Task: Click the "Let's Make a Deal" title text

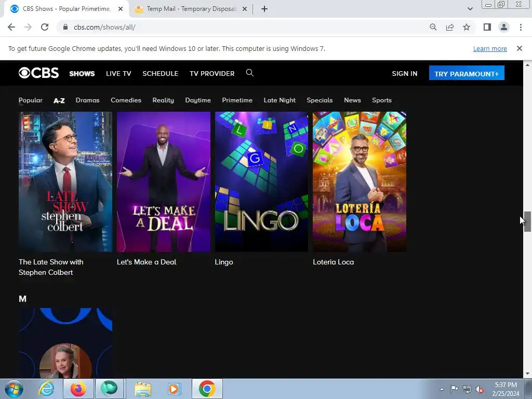Action: pyautogui.click(x=147, y=262)
